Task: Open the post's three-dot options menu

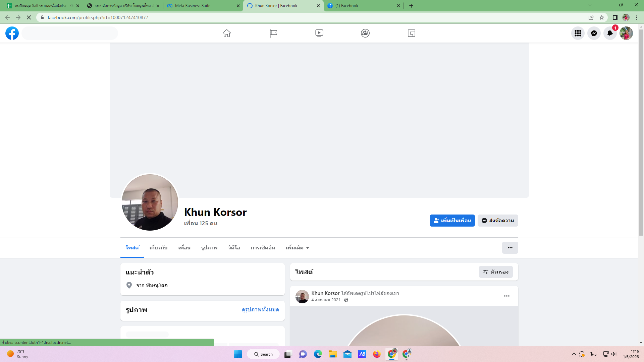Action: [507, 296]
